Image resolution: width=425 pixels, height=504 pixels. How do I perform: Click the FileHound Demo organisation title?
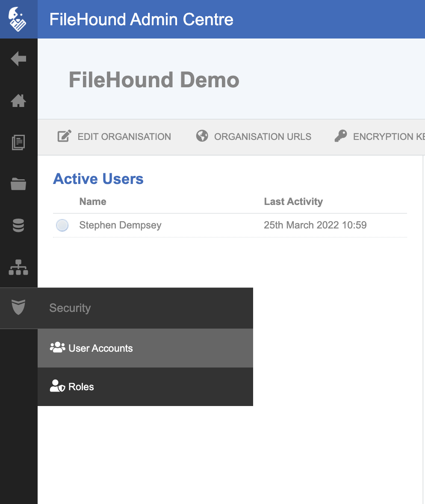tap(154, 80)
